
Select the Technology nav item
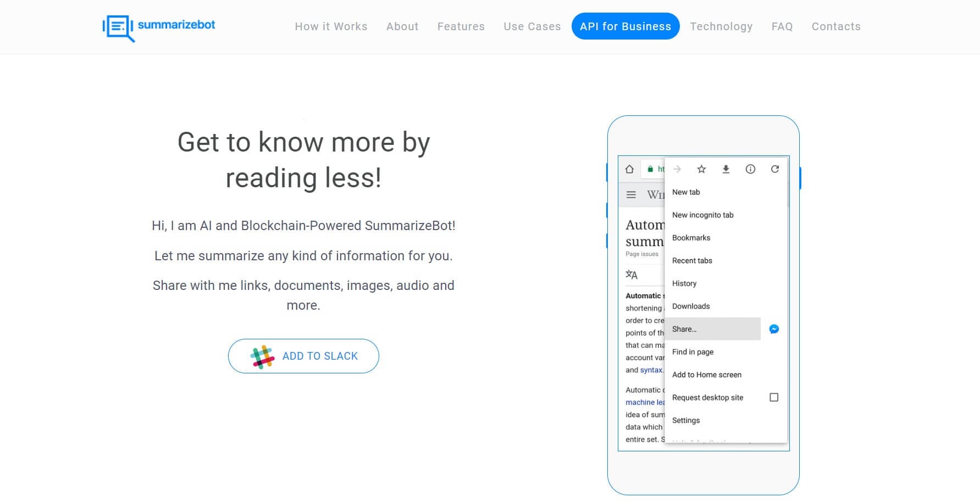click(x=721, y=26)
